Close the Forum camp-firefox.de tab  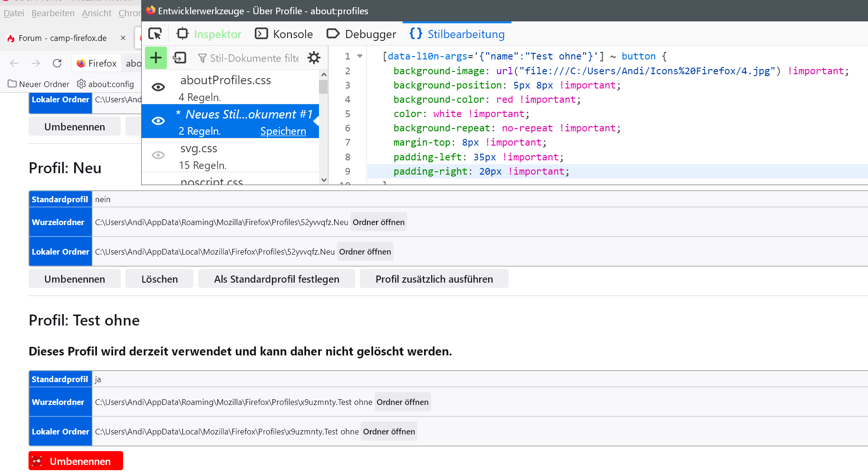pos(123,38)
